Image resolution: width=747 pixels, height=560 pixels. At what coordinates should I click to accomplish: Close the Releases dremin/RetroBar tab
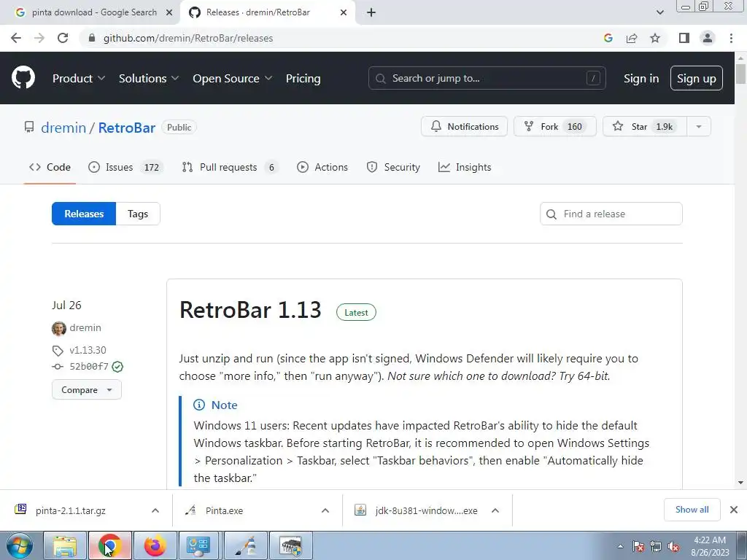[x=344, y=12]
